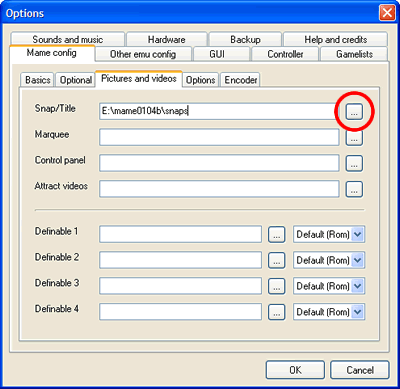
Task: Open the Marquee folder browse button
Action: pyautogui.click(x=354, y=137)
